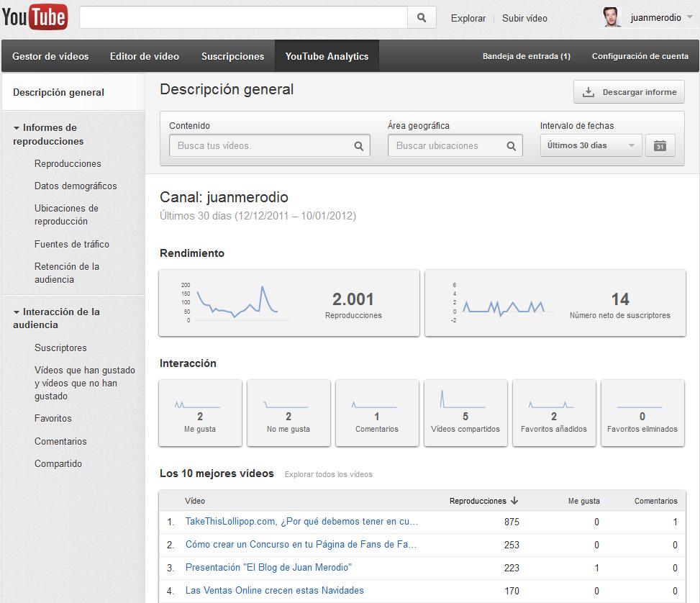Viewport: 700px width, 603px height.
Task: Open Comentarios report in the sidebar
Action: pos(60,441)
